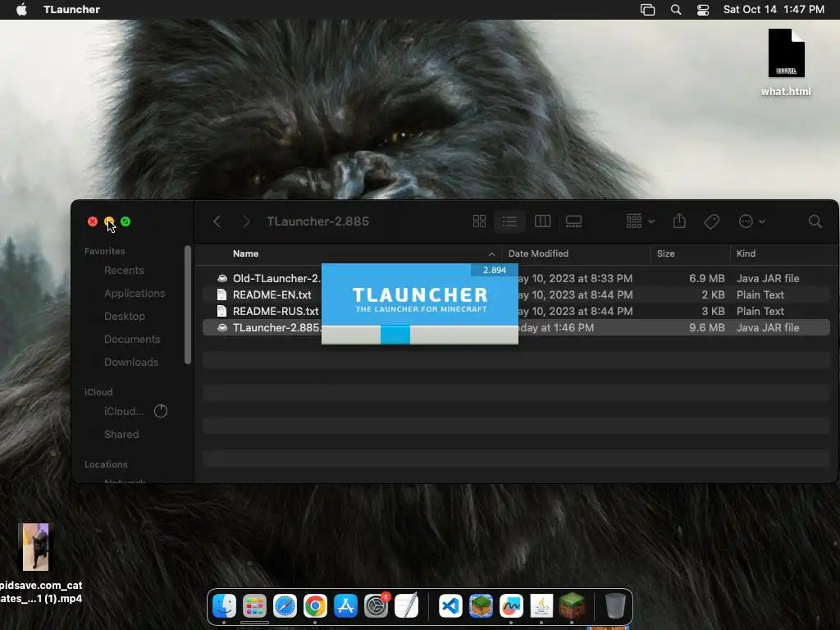Open Documents in Finder sidebar
Viewport: 840px width, 630px height.
(x=132, y=340)
